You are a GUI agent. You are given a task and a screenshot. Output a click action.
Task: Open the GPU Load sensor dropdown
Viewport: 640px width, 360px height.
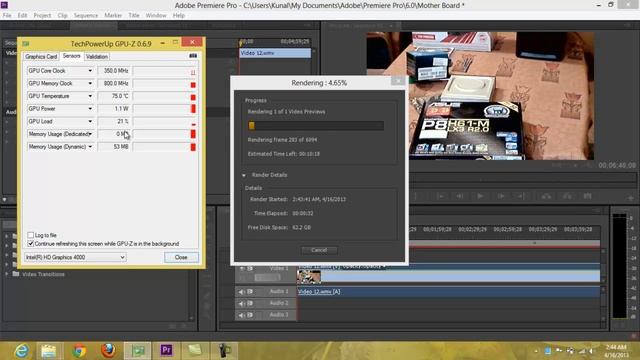coord(90,121)
